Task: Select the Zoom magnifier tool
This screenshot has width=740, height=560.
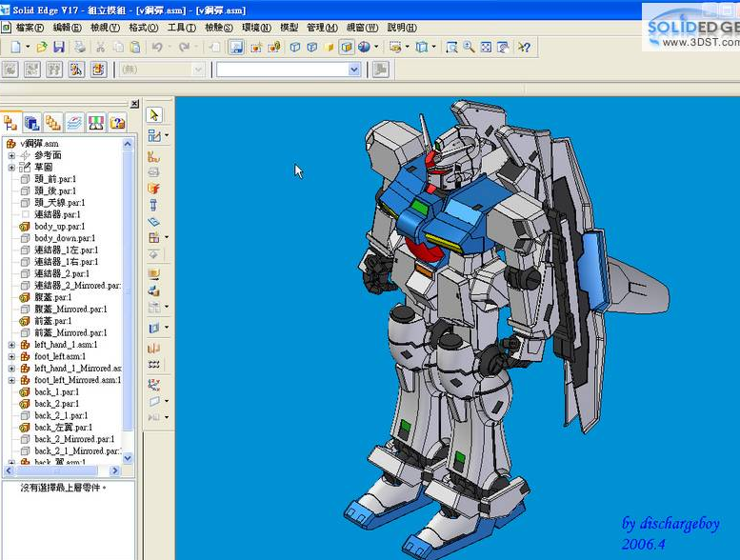Action: click(x=469, y=47)
